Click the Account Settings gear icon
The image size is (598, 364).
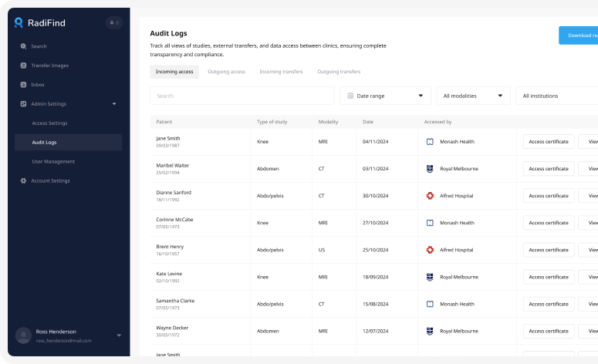click(x=23, y=180)
